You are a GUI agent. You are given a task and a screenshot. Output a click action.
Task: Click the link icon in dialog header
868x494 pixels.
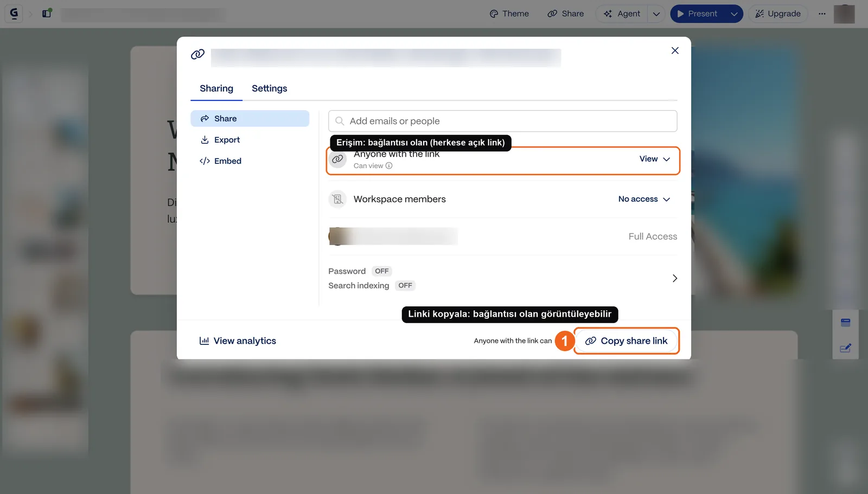(x=197, y=54)
